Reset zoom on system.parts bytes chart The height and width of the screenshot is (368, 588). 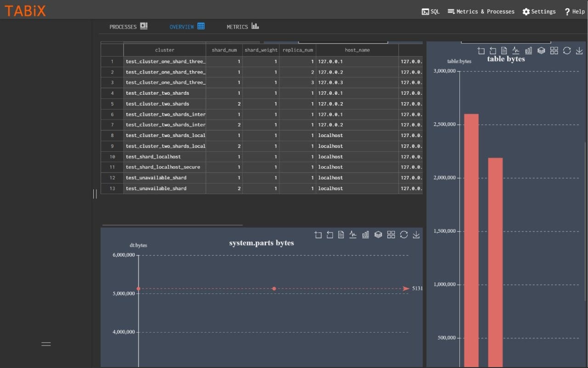[x=330, y=235]
